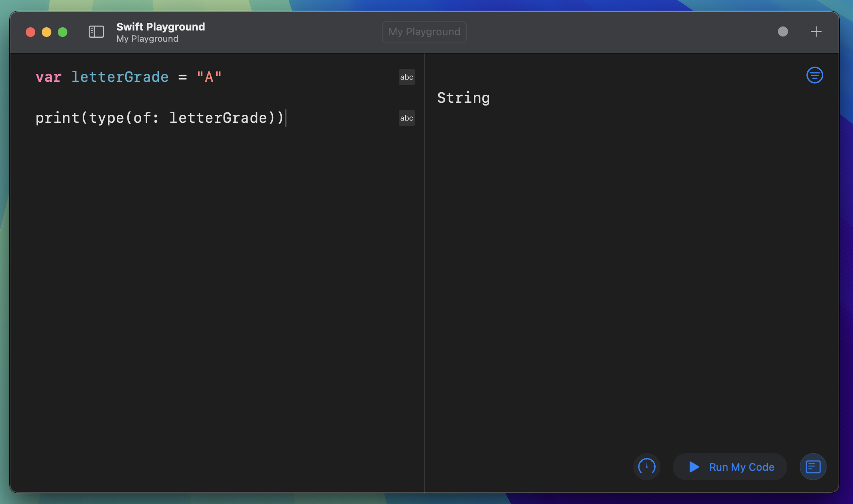Open the circular filter lines icon
The width and height of the screenshot is (853, 504).
814,75
